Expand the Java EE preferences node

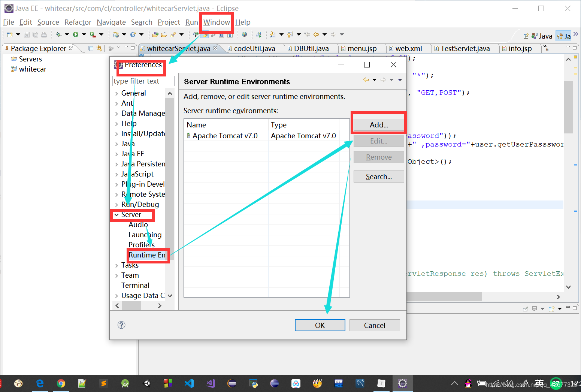tap(116, 154)
